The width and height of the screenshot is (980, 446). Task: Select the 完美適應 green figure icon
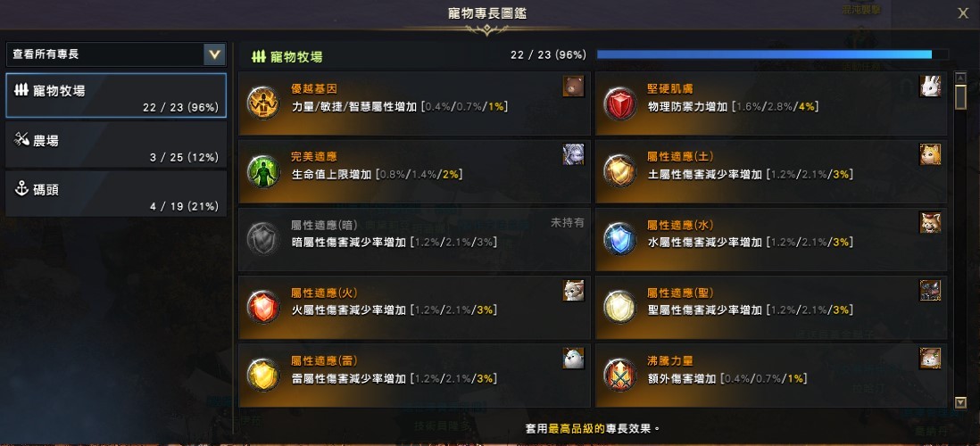coord(263,171)
